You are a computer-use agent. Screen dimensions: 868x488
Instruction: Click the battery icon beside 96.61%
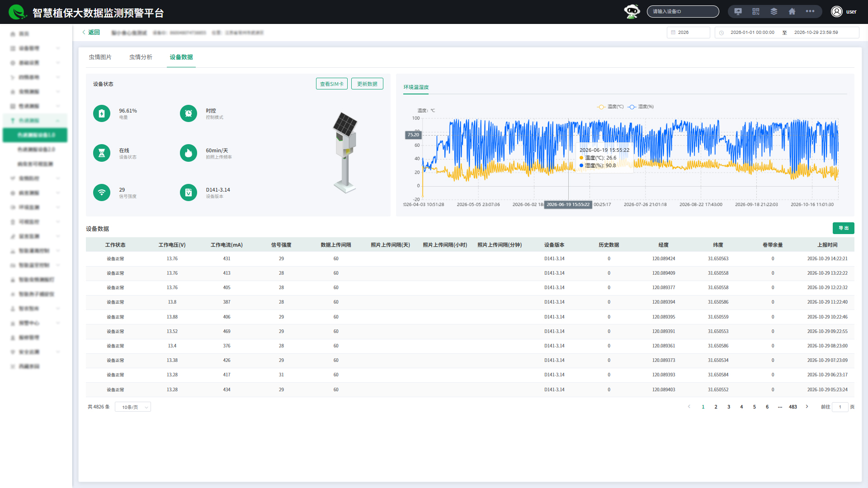[x=102, y=113]
